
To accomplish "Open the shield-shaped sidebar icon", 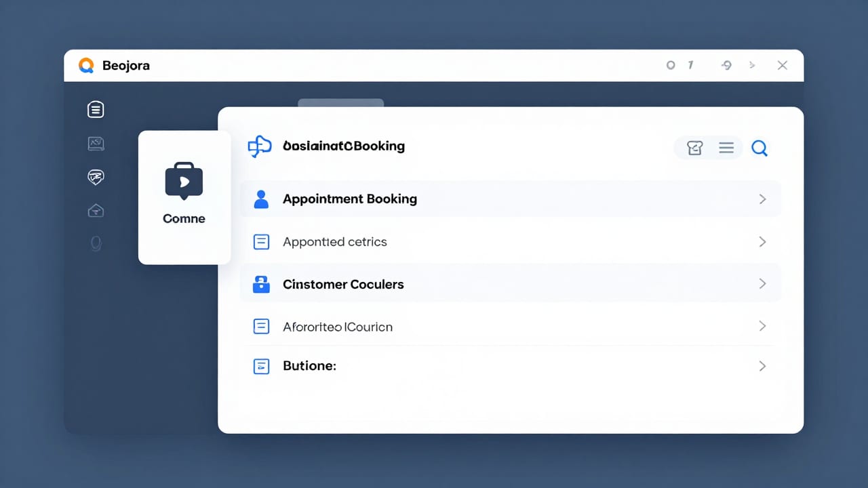I will (96, 177).
